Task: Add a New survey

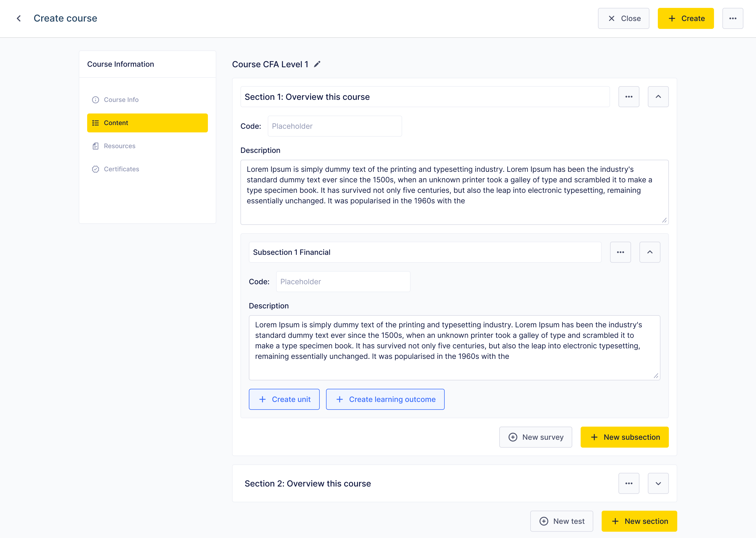Action: coord(535,437)
